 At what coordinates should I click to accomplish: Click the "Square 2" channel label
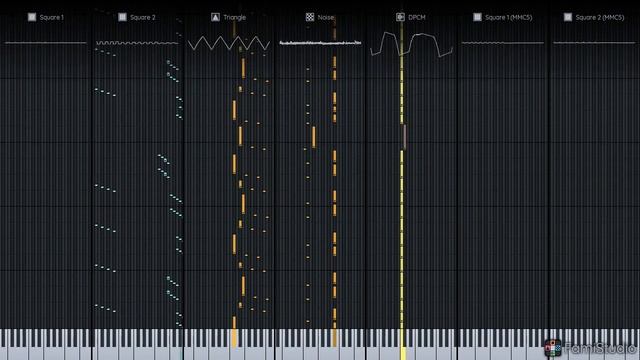pos(142,18)
